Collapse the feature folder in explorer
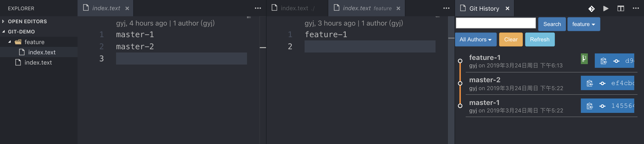 10,42
